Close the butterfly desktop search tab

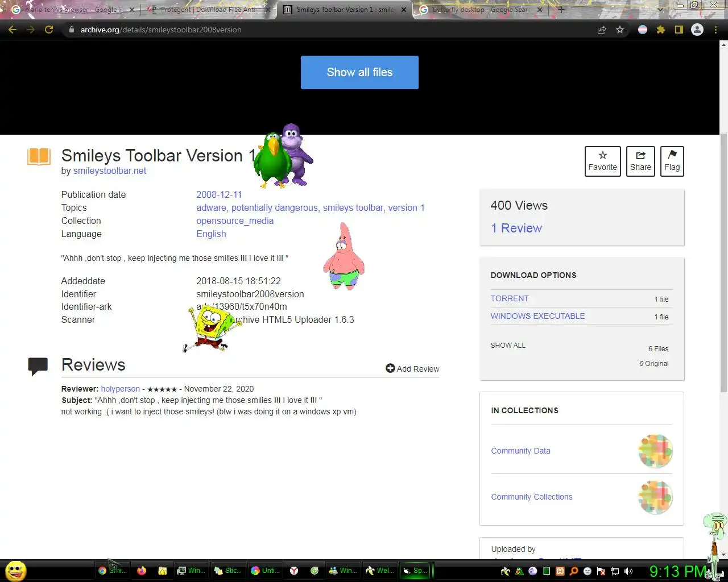(540, 10)
